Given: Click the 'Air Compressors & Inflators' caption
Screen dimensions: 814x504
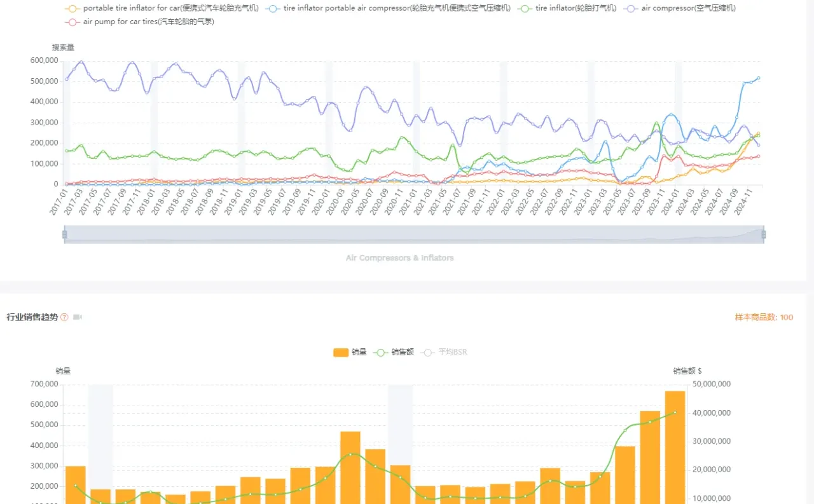Looking at the screenshot, I should (x=400, y=258).
